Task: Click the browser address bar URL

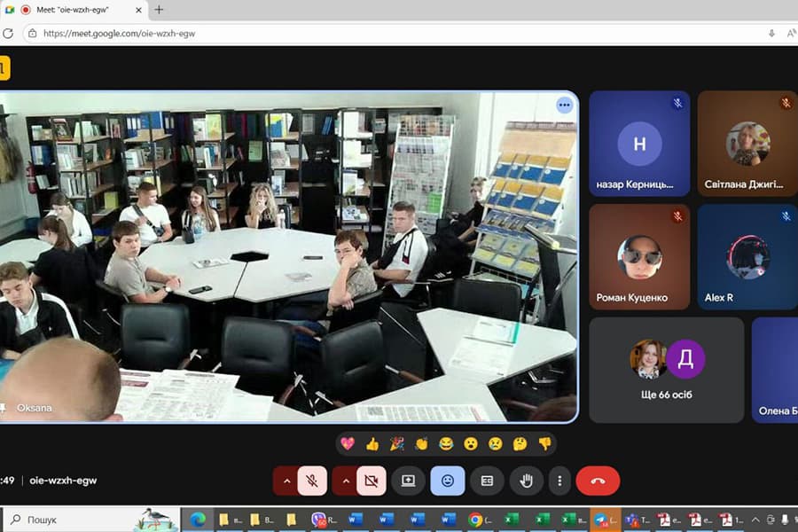Action: [x=119, y=34]
